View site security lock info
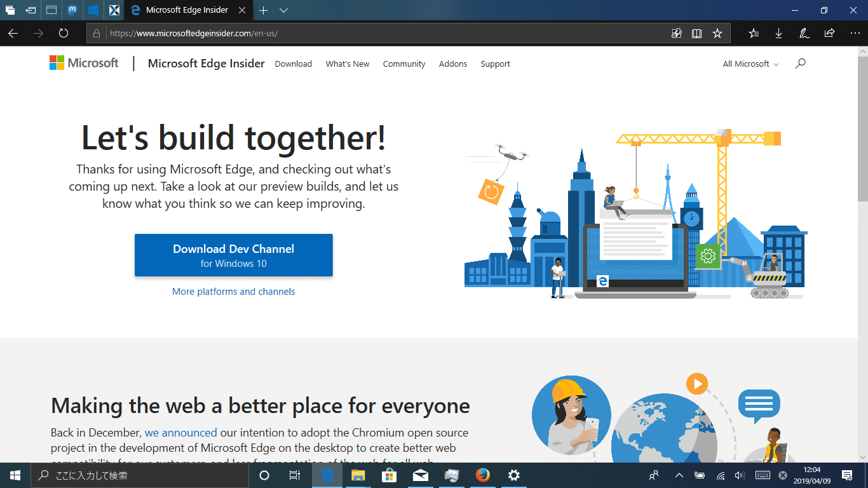Screen dimensions: 868x488 [97, 34]
